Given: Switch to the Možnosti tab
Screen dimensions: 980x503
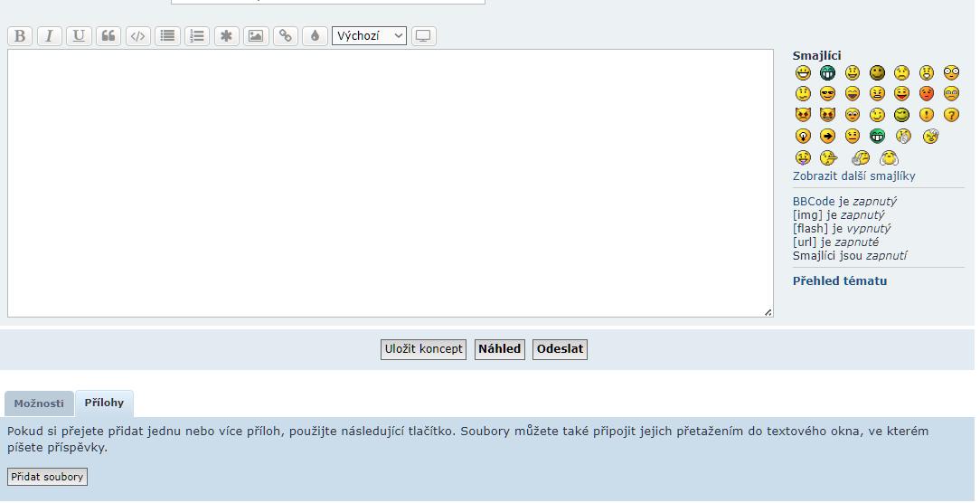Looking at the screenshot, I should (x=39, y=403).
